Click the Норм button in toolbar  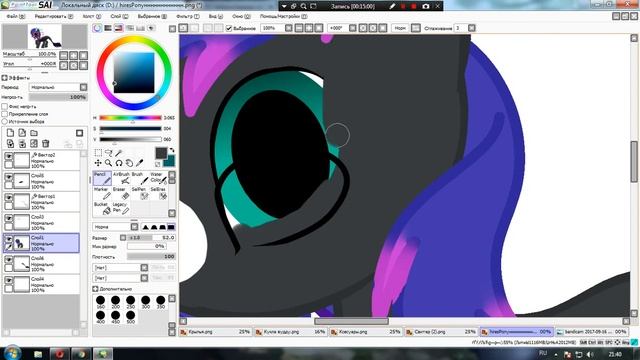tap(400, 28)
